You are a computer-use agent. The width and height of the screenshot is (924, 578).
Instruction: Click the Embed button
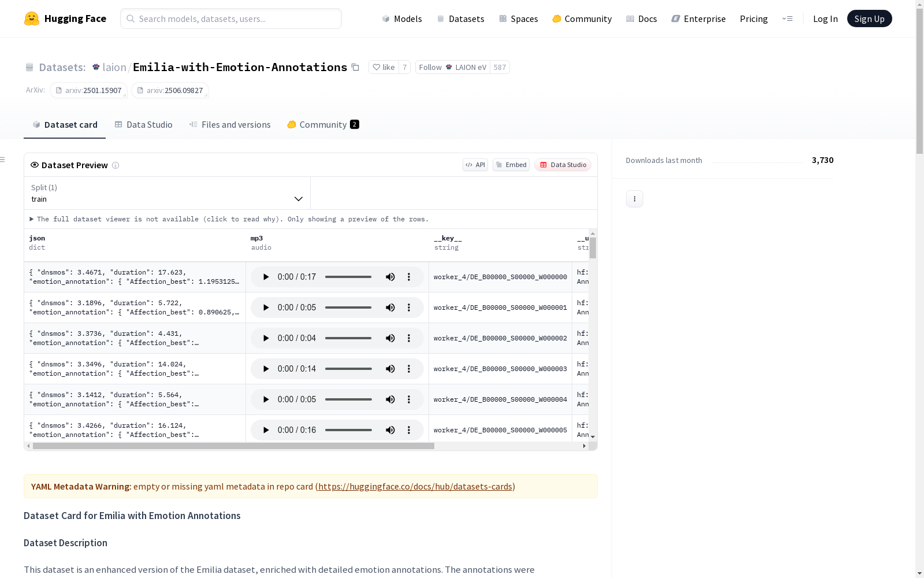(x=511, y=165)
